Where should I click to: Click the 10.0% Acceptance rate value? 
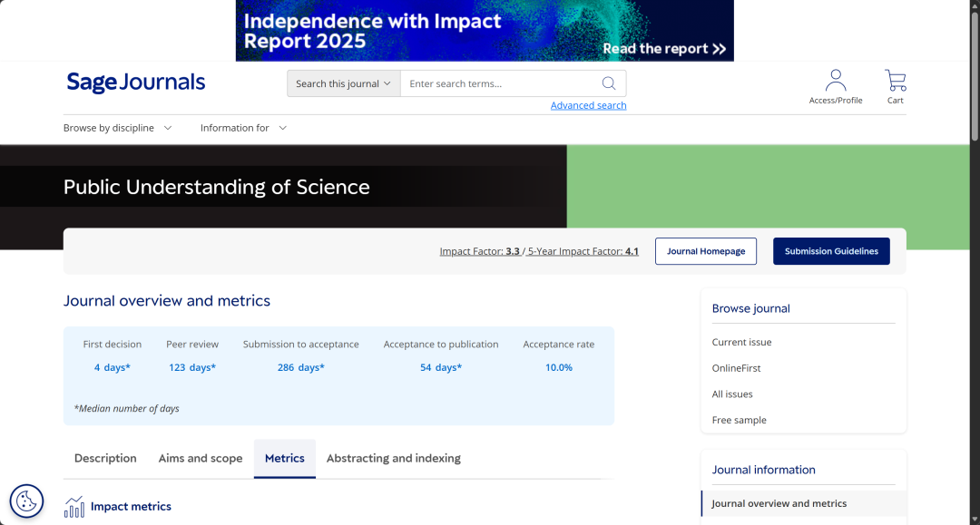559,368
